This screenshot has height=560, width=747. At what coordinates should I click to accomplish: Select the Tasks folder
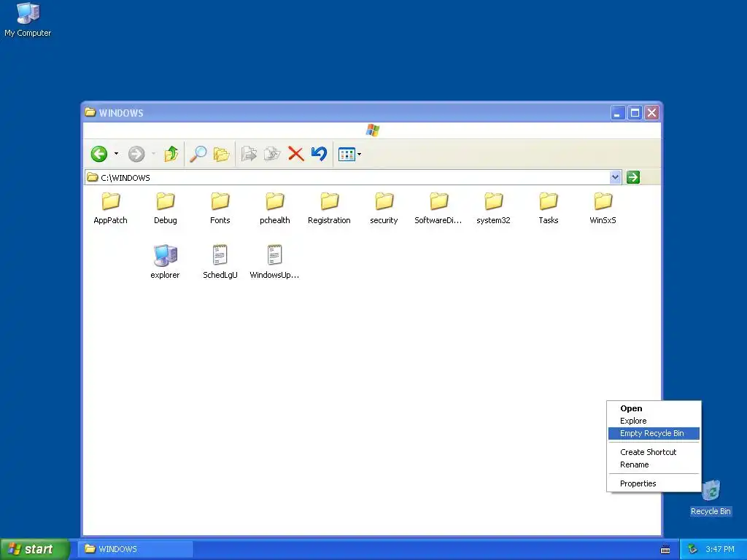(x=549, y=208)
